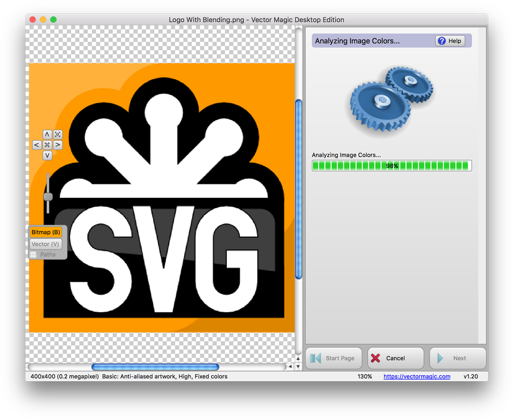513x420 pixels.
Task: Pan the image view down
Action: click(x=47, y=155)
